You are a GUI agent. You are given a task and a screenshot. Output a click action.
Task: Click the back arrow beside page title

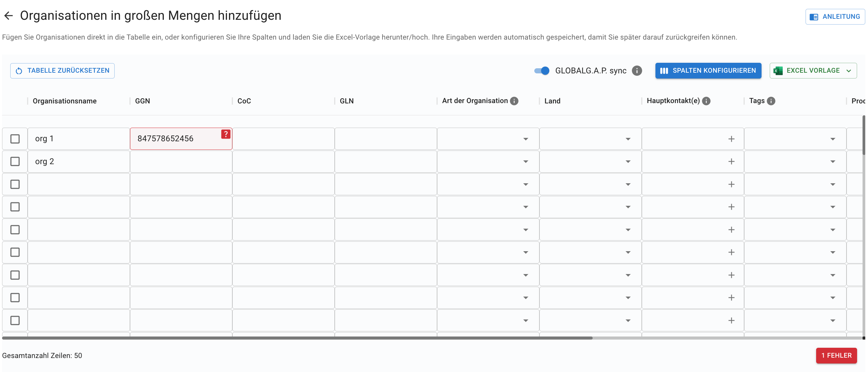(9, 16)
